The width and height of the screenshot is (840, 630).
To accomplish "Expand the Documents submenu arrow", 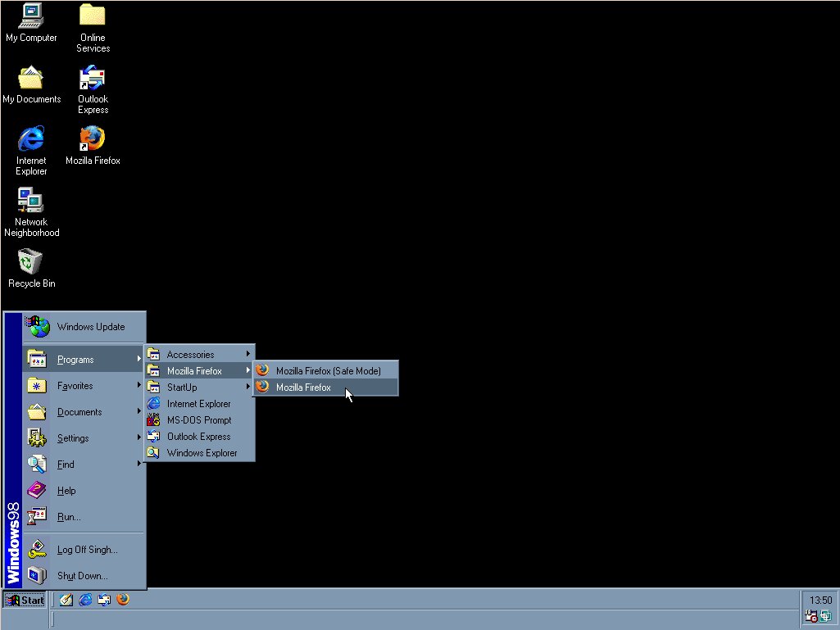I will pos(138,411).
